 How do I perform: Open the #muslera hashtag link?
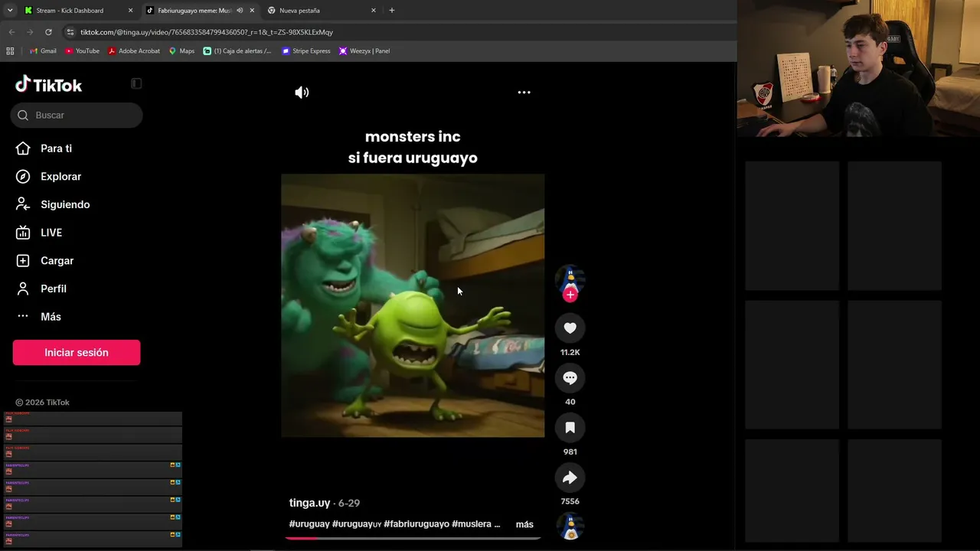click(472, 524)
